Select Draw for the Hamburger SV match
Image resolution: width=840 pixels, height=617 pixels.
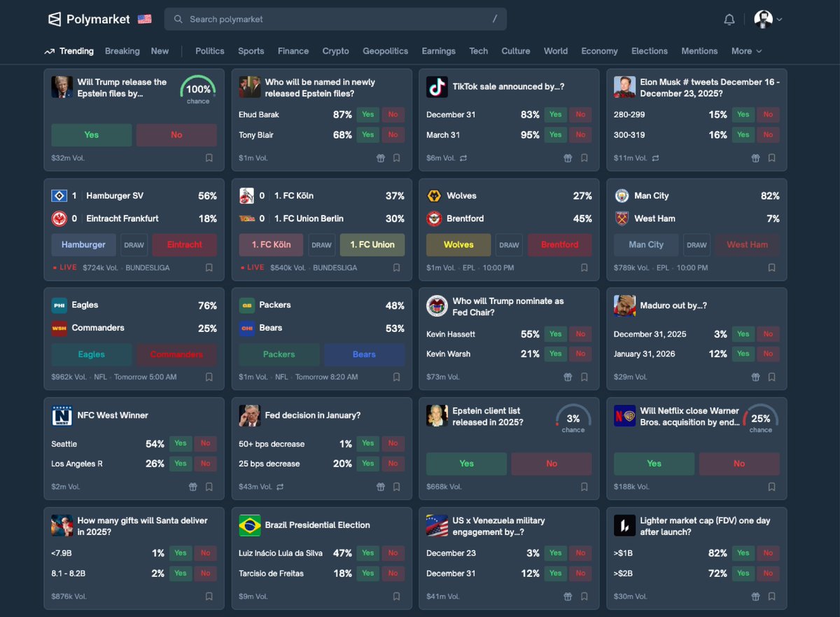(133, 244)
